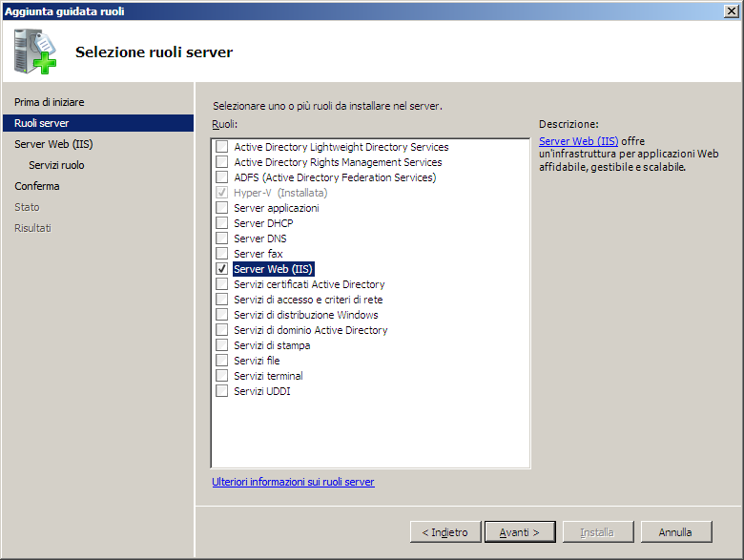Click the server role wizard icon

(35, 52)
